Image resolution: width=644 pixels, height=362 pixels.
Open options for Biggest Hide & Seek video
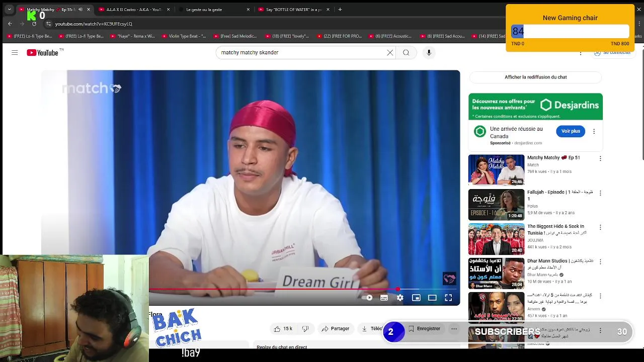point(600,227)
